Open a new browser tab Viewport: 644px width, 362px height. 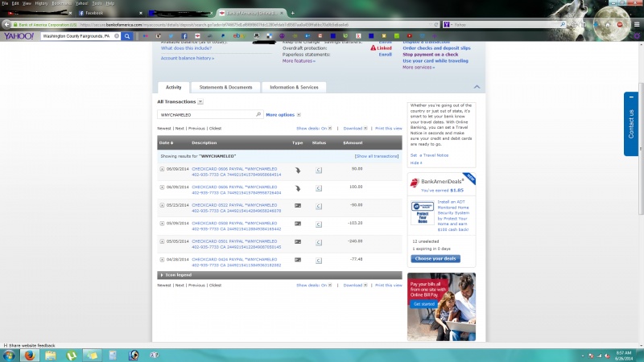[292, 13]
